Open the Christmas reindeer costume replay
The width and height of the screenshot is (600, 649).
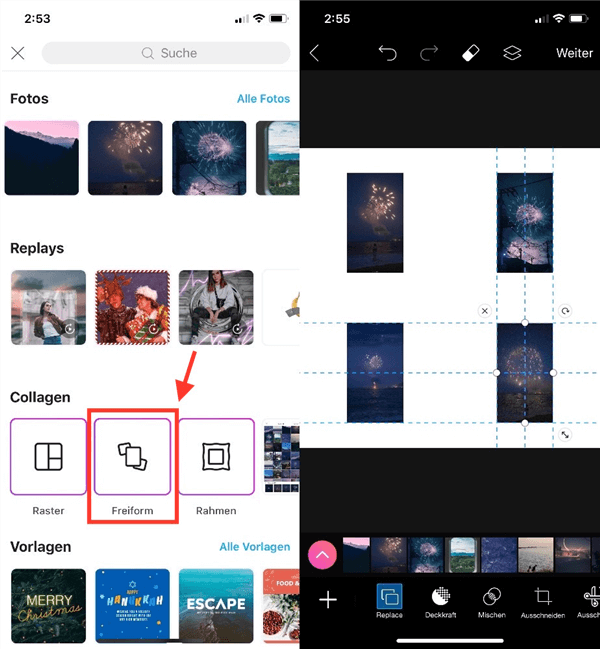132,308
